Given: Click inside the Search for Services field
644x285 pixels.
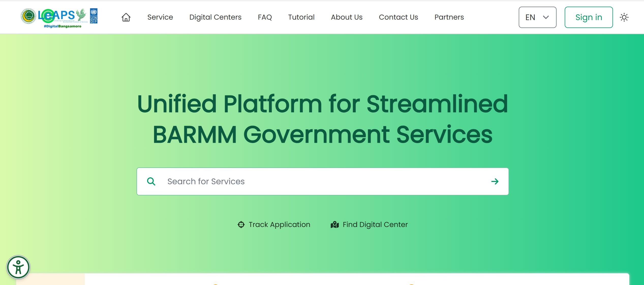Looking at the screenshot, I should [280, 181].
